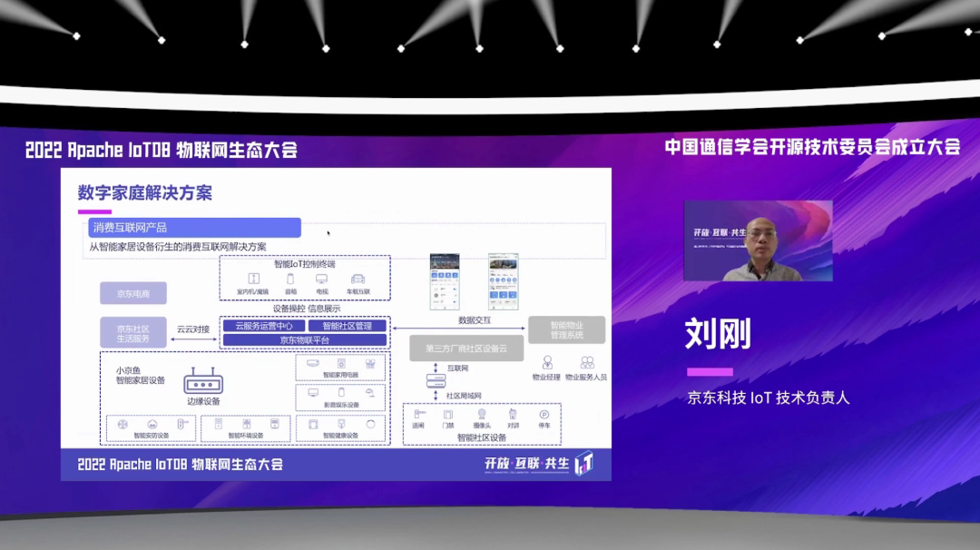Click the right phone app screenshot
980x550 pixels.
pyautogui.click(x=503, y=281)
